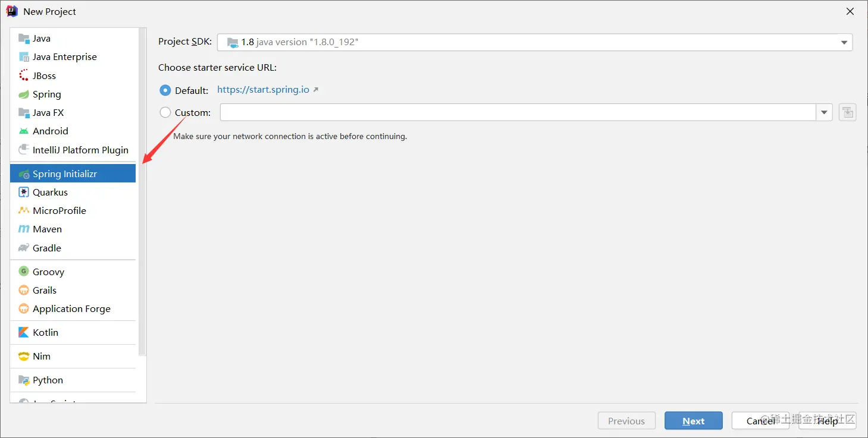Select Spring Initializr entry
868x438 pixels.
[73, 174]
